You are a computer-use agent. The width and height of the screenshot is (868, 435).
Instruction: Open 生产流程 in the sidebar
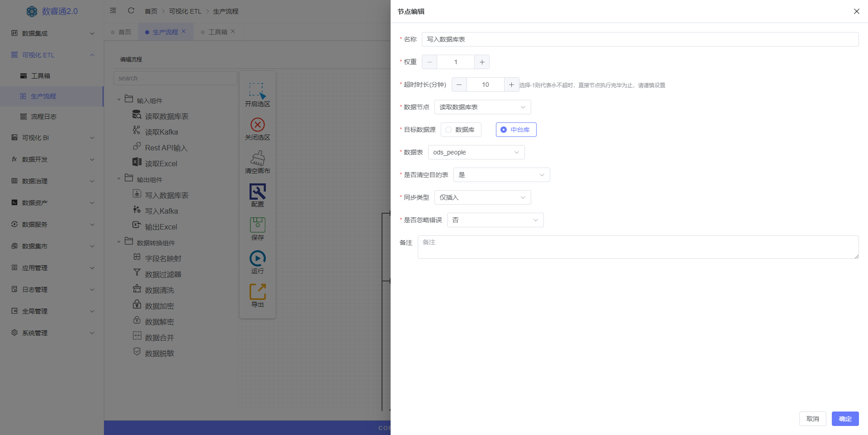pos(52,96)
